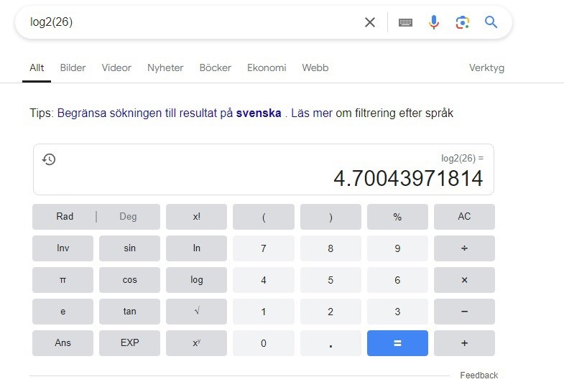Viewport: 564px width, 392px height.
Task: Start voice search with the microphone icon
Action: [x=434, y=22]
